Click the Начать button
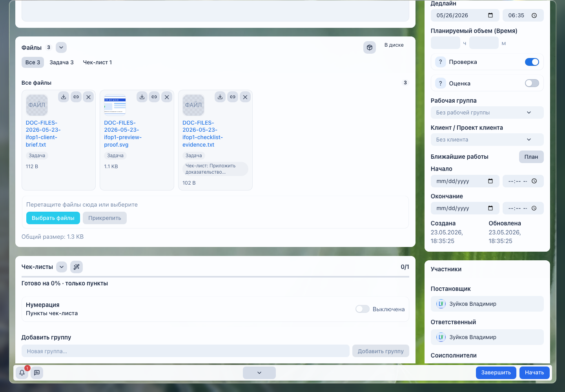Viewport: 565px width, 392px height. [534, 373]
